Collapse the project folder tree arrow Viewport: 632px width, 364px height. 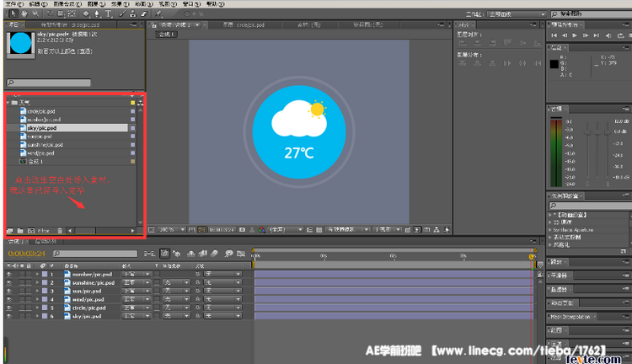point(8,103)
